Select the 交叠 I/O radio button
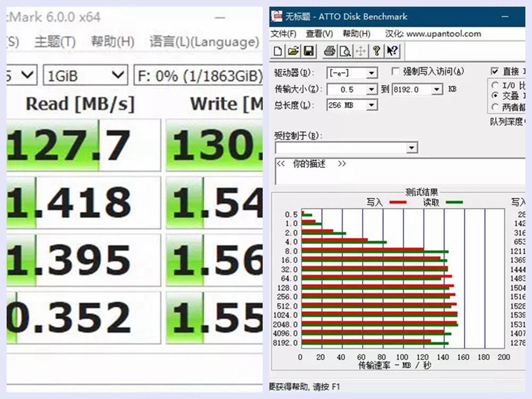The height and width of the screenshot is (399, 532). pyautogui.click(x=495, y=96)
